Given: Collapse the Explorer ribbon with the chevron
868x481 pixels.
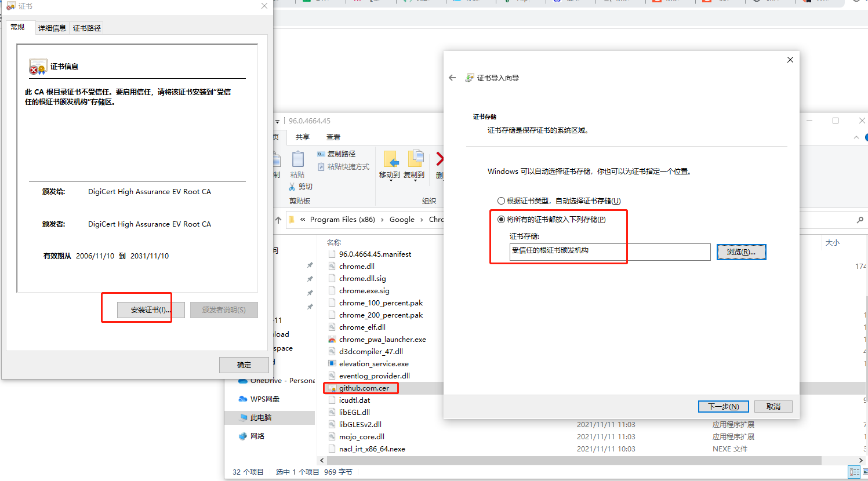Looking at the screenshot, I should [856, 137].
